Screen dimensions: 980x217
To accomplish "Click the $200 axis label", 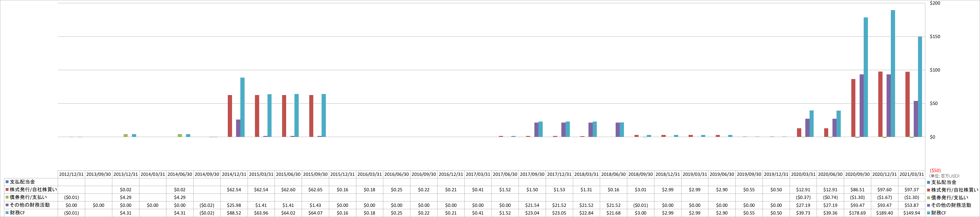I will click(x=935, y=3).
